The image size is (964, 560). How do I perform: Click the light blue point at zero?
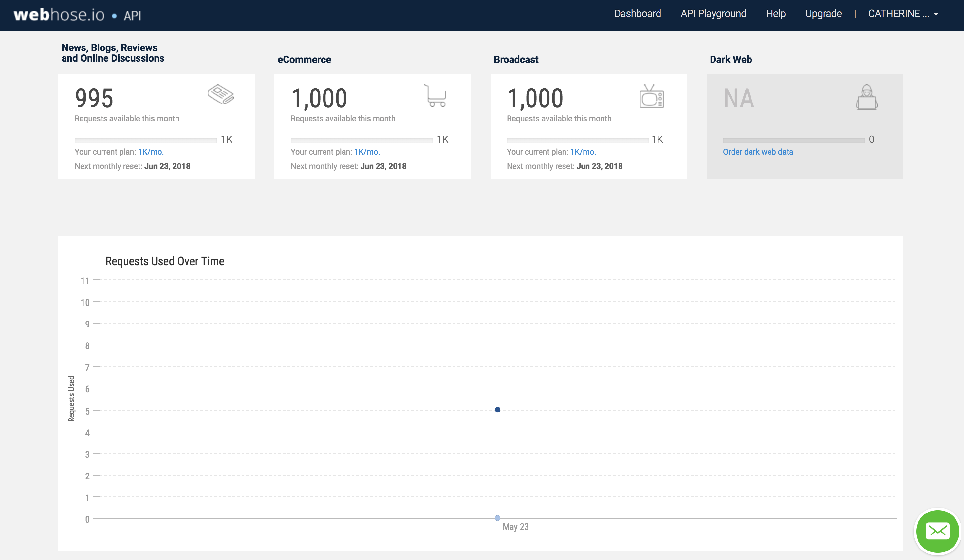click(497, 518)
